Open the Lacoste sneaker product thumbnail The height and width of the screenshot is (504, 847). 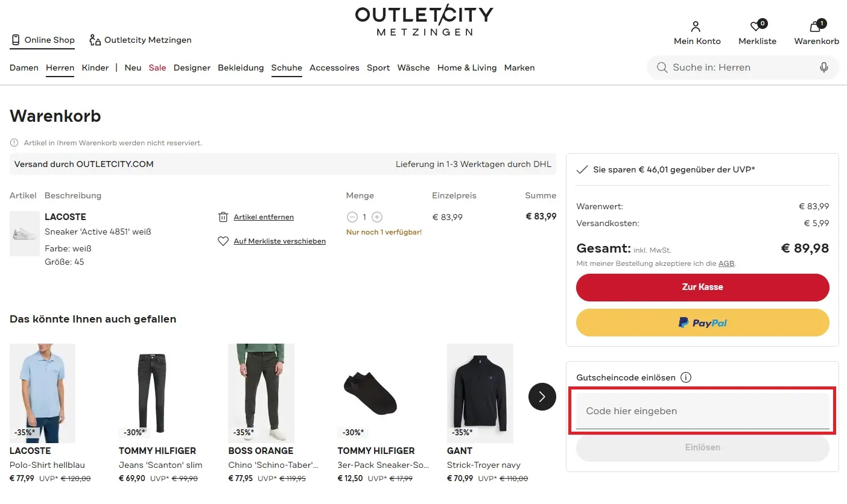tap(24, 233)
